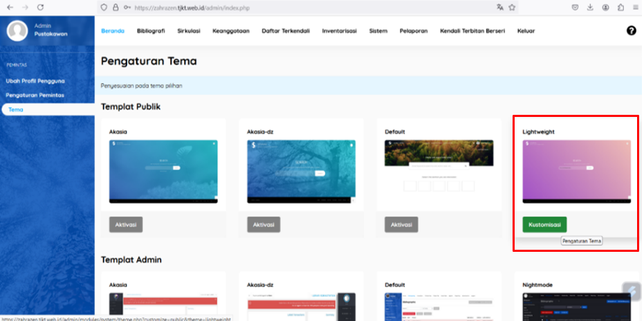Bookmark this page with the star icon

click(512, 7)
